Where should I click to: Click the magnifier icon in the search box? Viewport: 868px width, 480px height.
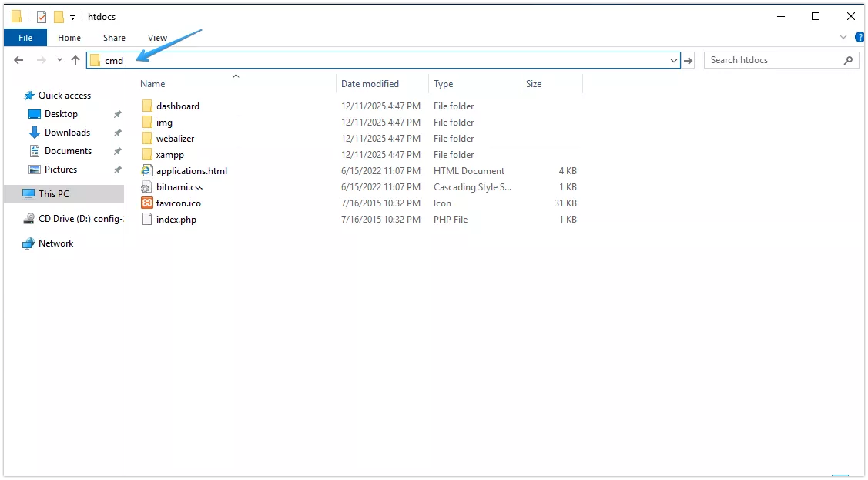(x=847, y=59)
